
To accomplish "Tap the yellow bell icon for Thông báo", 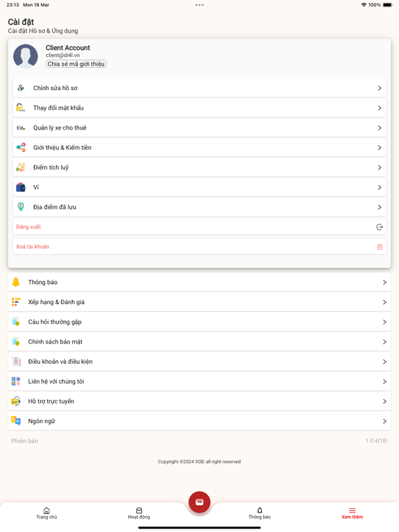I will (16, 282).
